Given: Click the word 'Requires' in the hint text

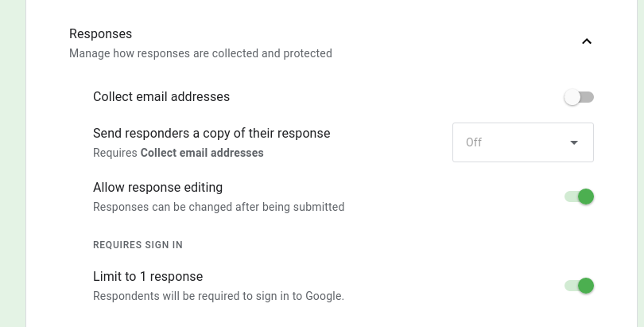Looking at the screenshot, I should pos(115,153).
